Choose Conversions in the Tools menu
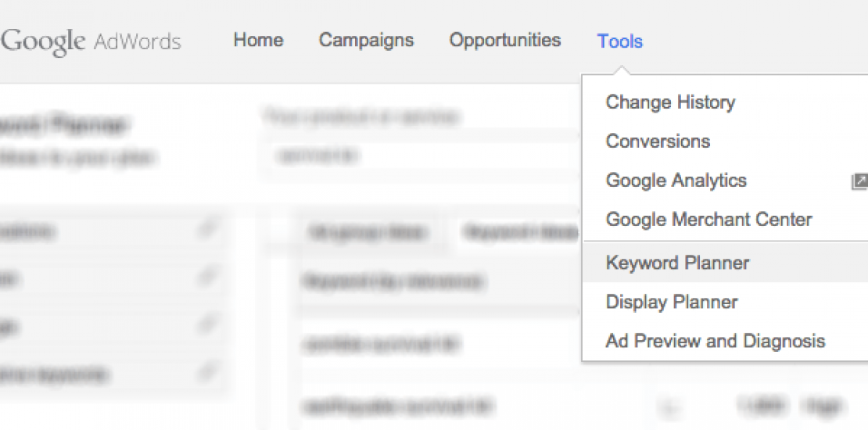This screenshot has height=430, width=868. point(658,142)
